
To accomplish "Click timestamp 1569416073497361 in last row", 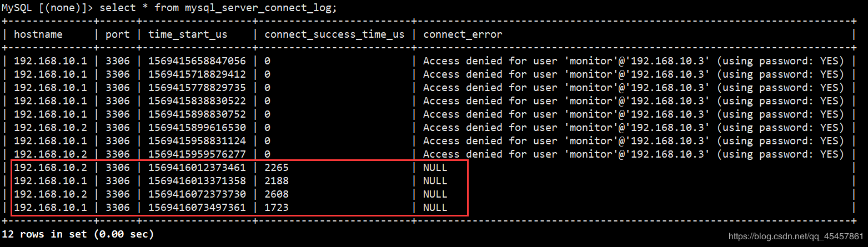I will tap(197, 207).
